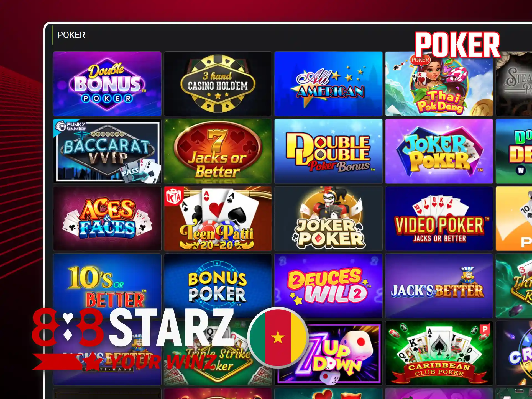
Task: Select the All American poker tile
Action: (x=328, y=84)
